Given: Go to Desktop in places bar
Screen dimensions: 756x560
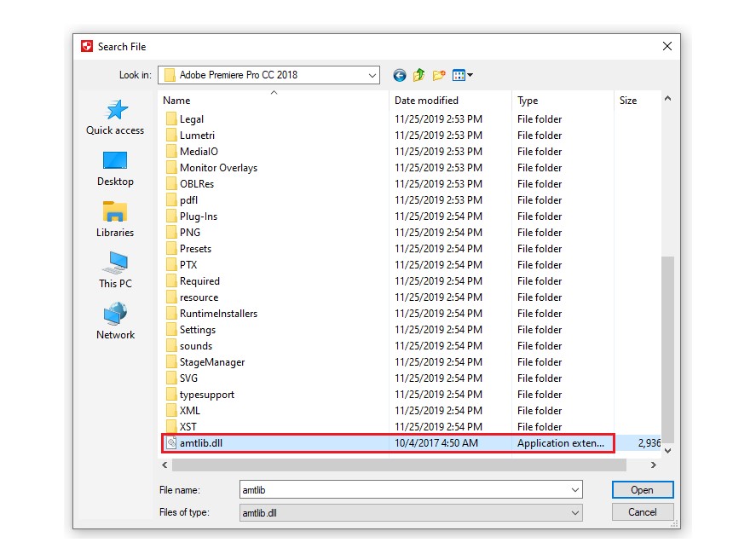Looking at the screenshot, I should [115, 169].
